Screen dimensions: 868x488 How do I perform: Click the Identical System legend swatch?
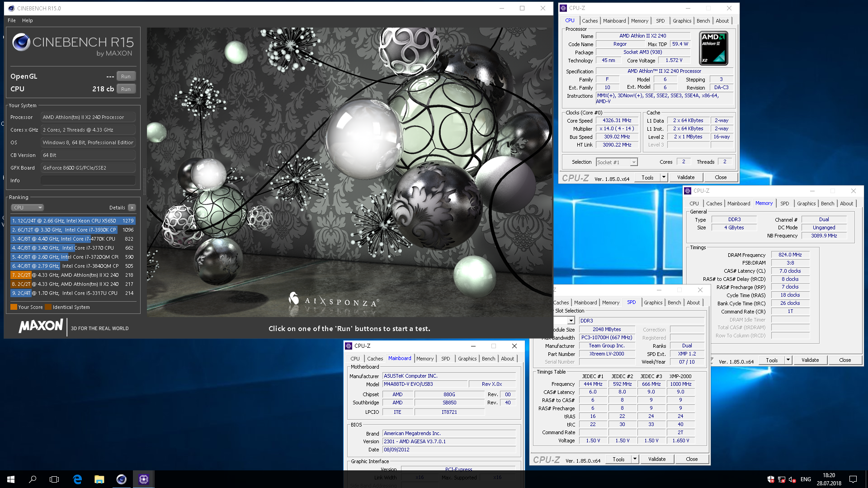point(48,307)
